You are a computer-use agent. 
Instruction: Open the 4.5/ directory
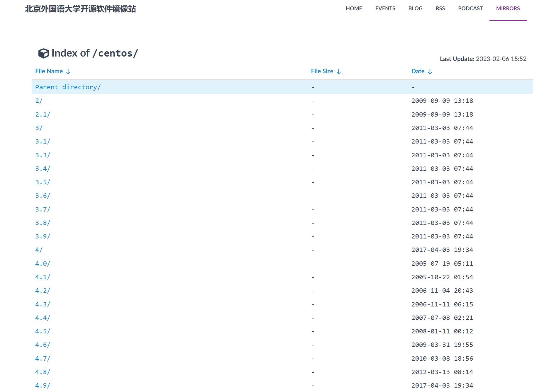tap(43, 331)
